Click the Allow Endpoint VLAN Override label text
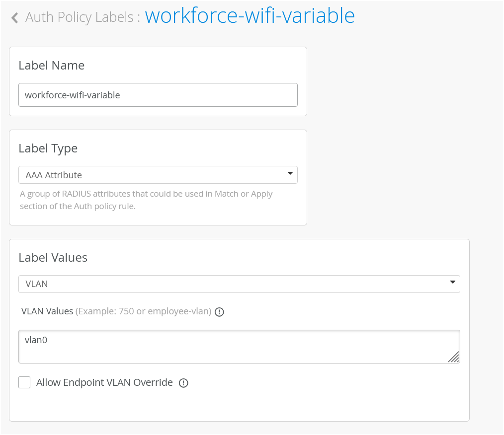This screenshot has height=435, width=504. pyautogui.click(x=104, y=382)
